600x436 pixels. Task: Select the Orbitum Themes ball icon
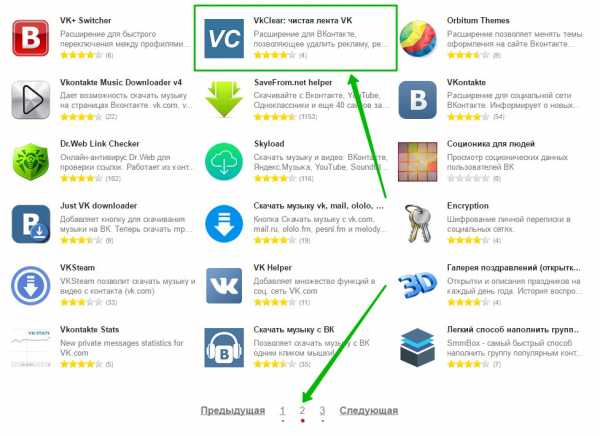418,38
